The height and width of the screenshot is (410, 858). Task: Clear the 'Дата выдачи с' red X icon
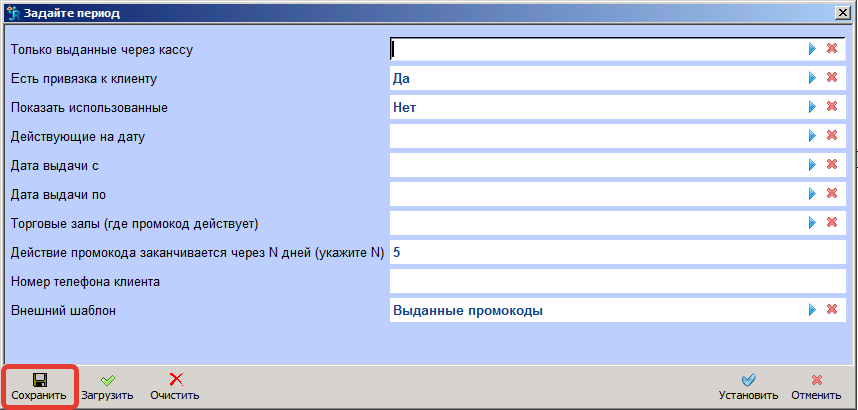point(831,165)
